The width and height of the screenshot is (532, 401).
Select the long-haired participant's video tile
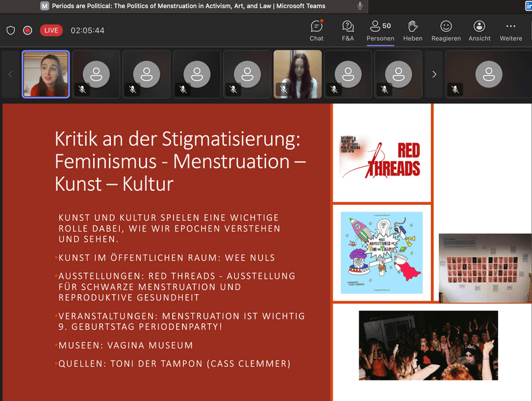tap(297, 74)
